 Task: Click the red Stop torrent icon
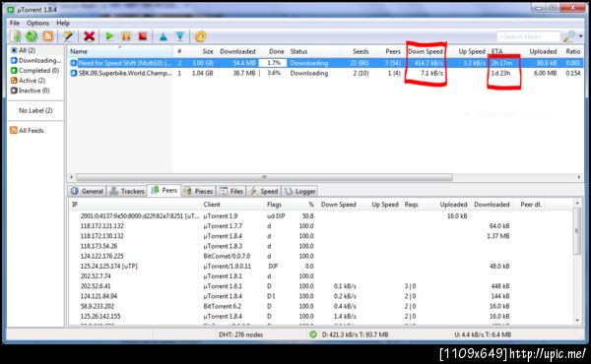143,36
